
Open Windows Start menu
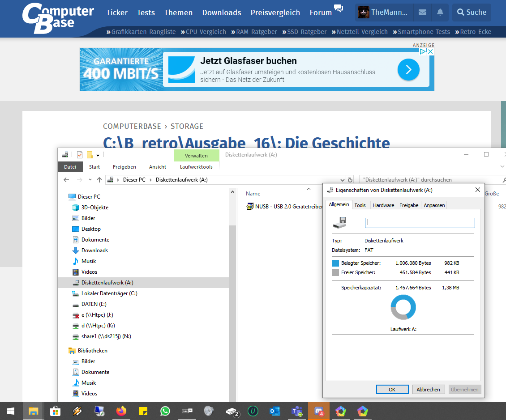[11, 412]
